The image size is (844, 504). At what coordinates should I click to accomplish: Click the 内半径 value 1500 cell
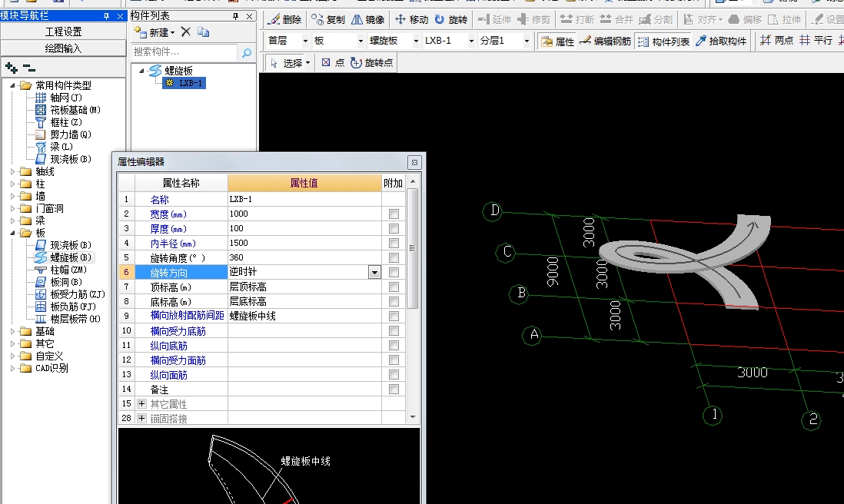(304, 243)
